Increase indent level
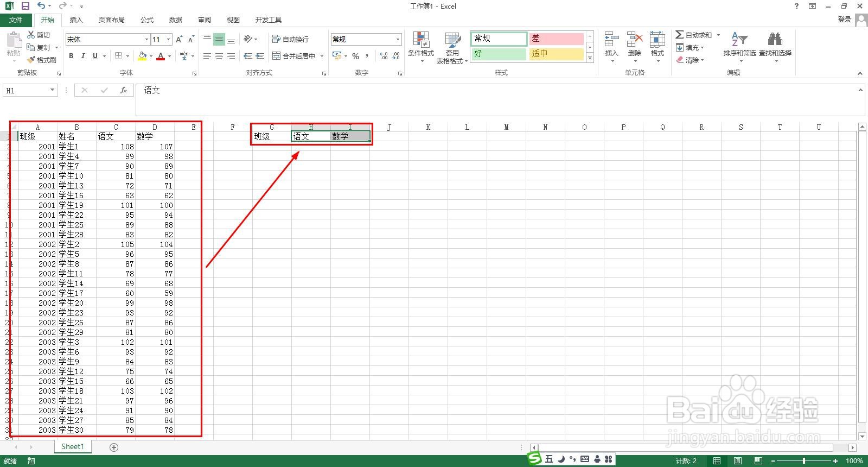Screen dimensions: 868x467 [260, 56]
